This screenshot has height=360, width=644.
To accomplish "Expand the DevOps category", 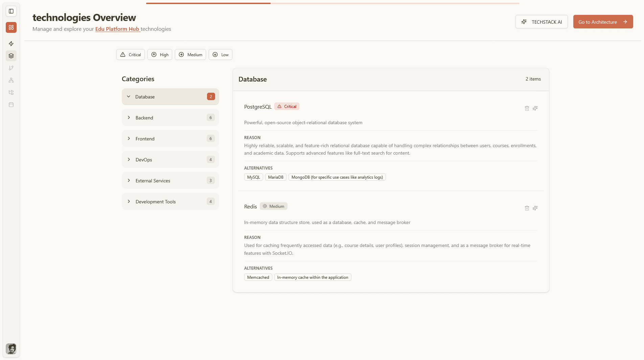I will point(170,159).
